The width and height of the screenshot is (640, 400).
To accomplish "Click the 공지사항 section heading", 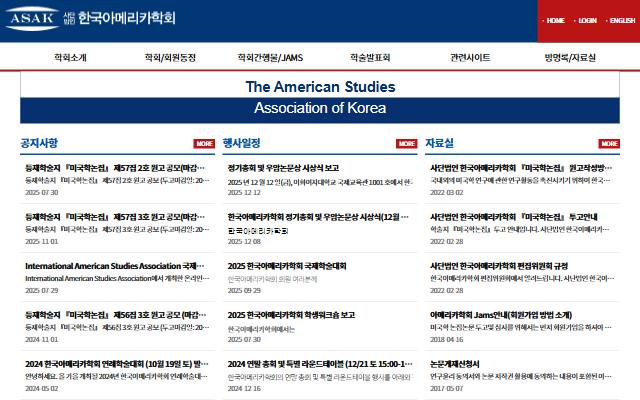I will click(39, 143).
